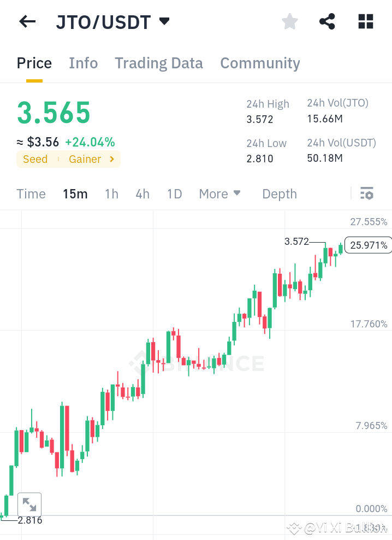Screen dimensions: 392x540
Task: Open the chart settings icon beside intervals
Action: 367,193
